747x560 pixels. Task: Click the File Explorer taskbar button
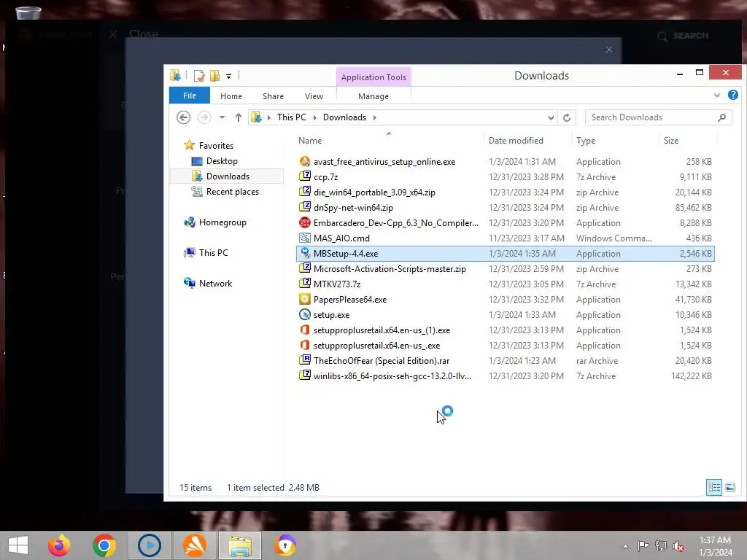click(x=239, y=545)
